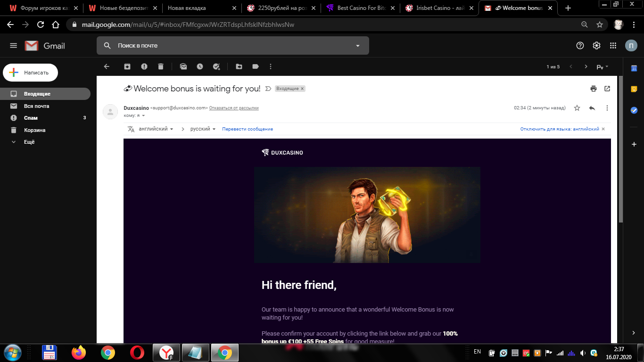Click the Archive icon in email toolbar

pyautogui.click(x=127, y=66)
